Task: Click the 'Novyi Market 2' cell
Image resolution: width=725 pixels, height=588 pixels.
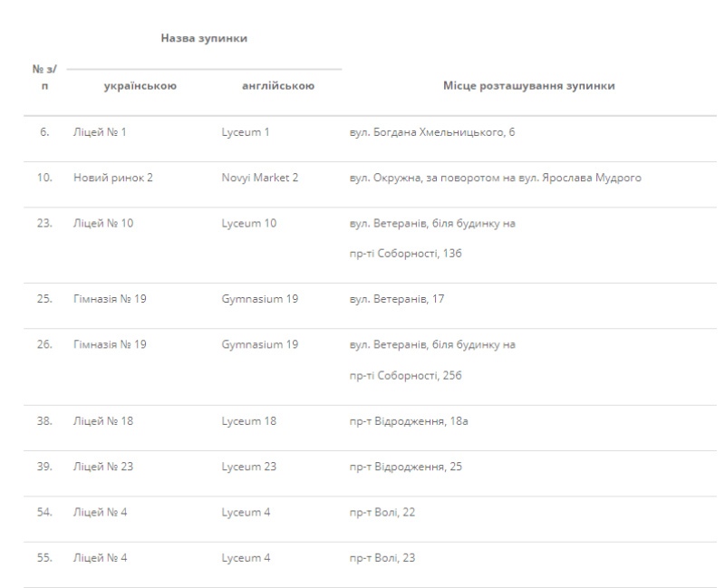Action: tap(259, 178)
